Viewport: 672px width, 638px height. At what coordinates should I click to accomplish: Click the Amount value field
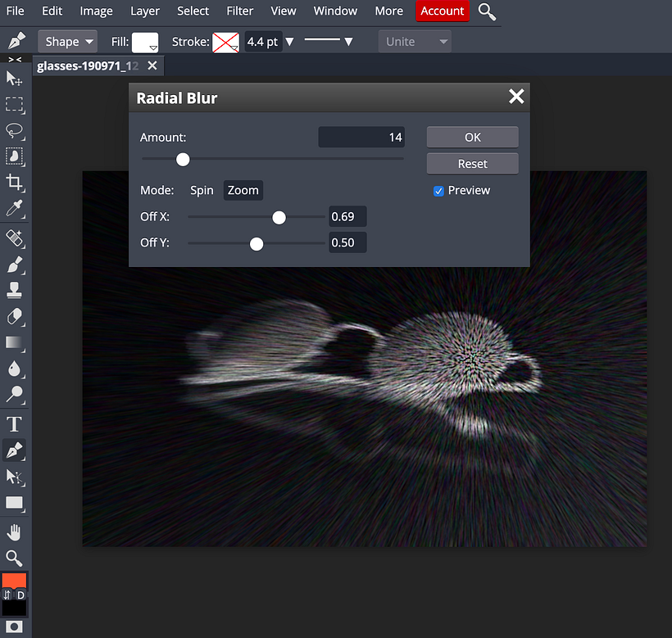point(361,137)
